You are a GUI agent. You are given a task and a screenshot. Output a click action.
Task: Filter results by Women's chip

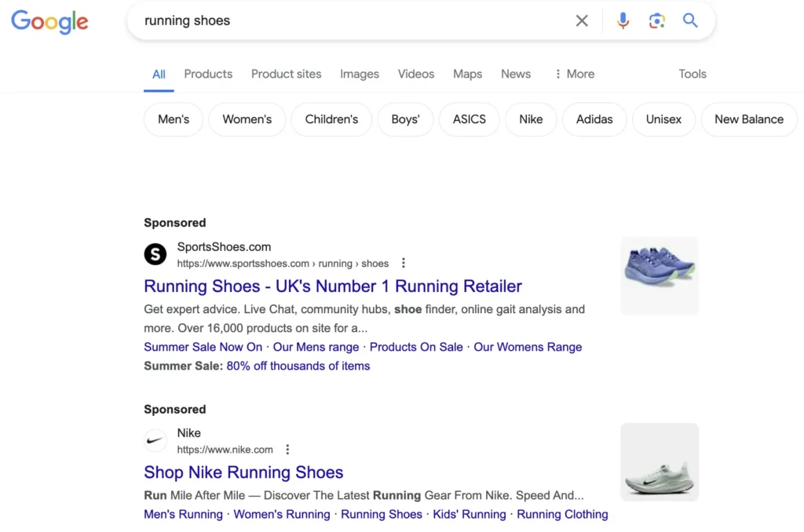[247, 119]
